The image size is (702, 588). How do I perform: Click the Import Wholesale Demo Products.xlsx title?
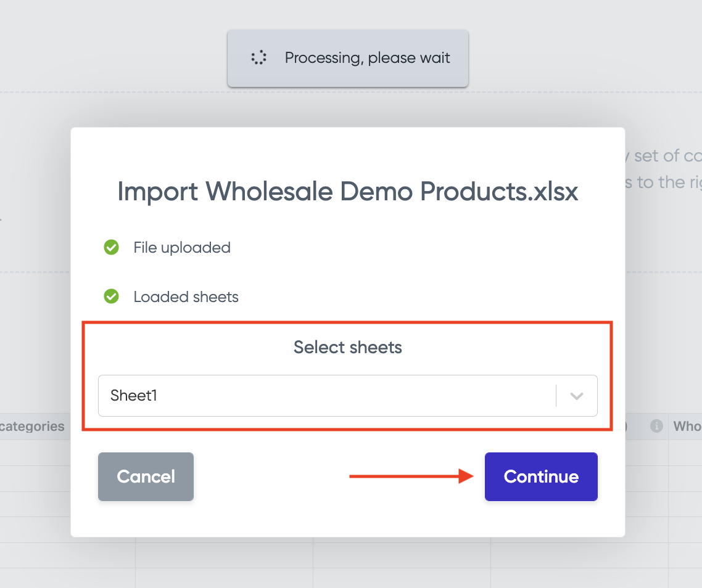coord(348,192)
